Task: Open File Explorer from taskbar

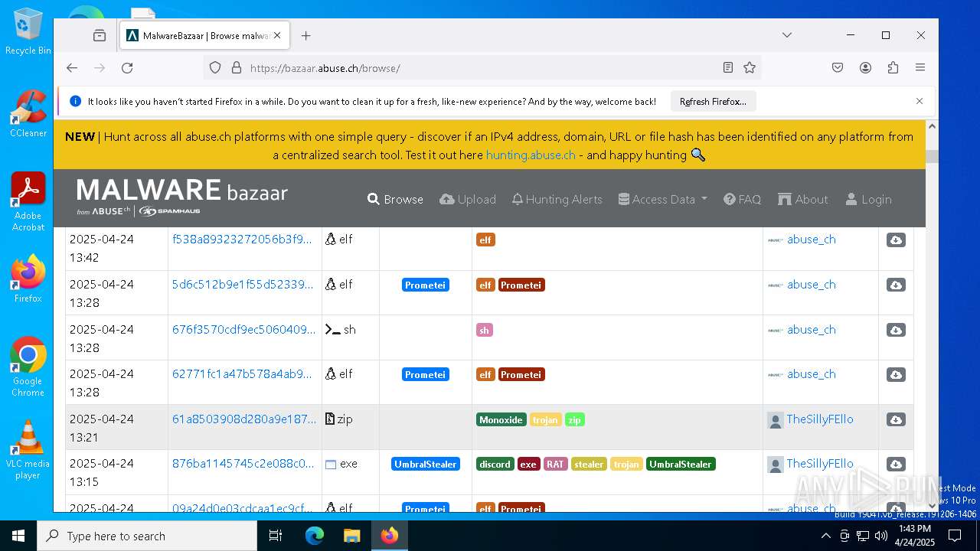Action: tap(351, 536)
